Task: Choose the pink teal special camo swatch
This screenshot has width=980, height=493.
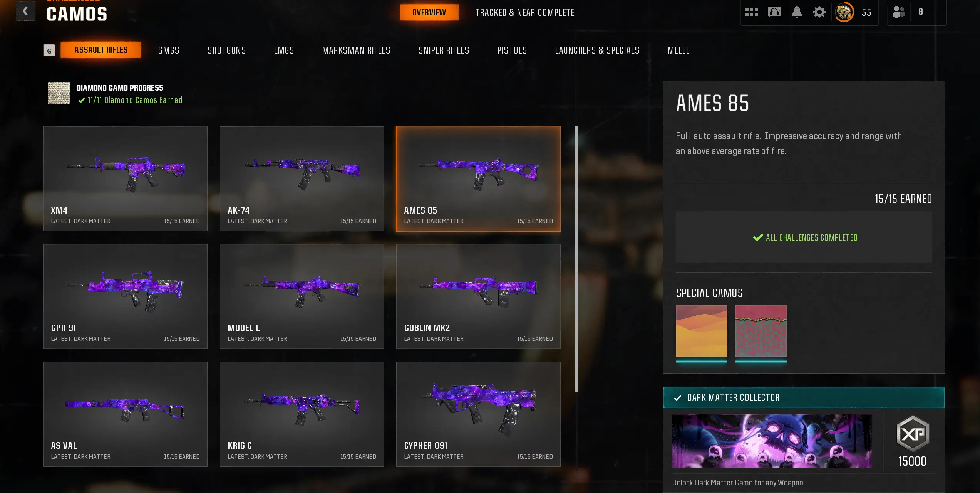Action: click(x=761, y=331)
